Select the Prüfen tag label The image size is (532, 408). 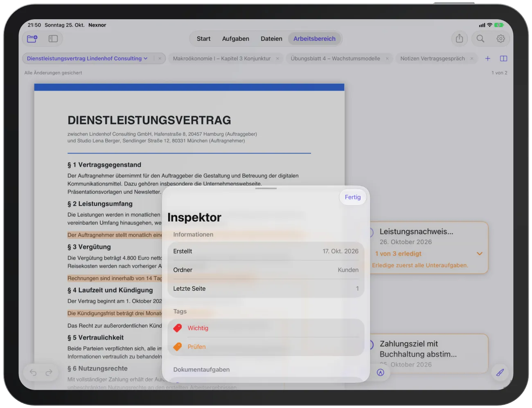click(197, 347)
